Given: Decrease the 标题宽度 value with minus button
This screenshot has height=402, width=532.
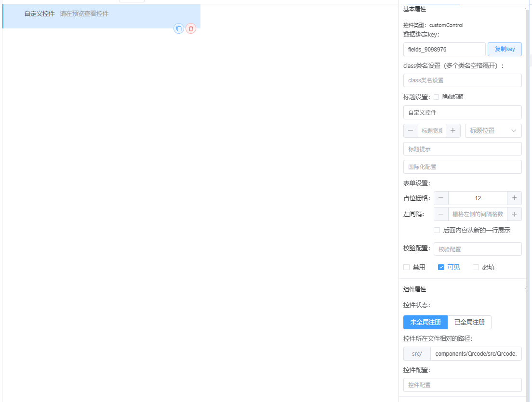Looking at the screenshot, I should click(411, 131).
